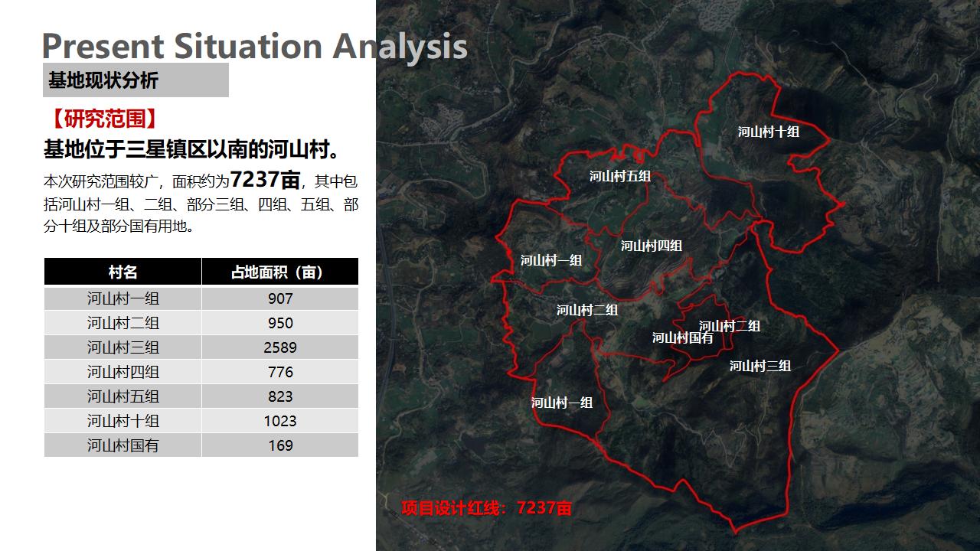
Task: Select table cell 河山村五组
Action: [122, 396]
